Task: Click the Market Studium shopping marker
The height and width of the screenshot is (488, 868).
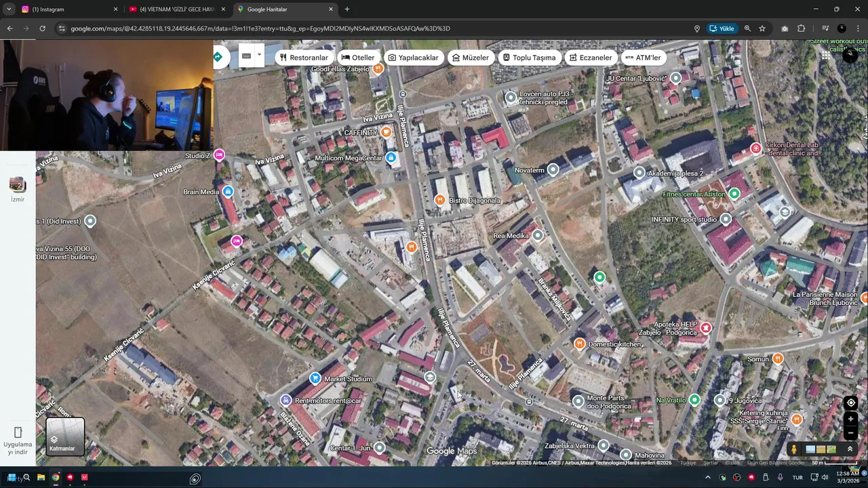Action: (x=315, y=378)
